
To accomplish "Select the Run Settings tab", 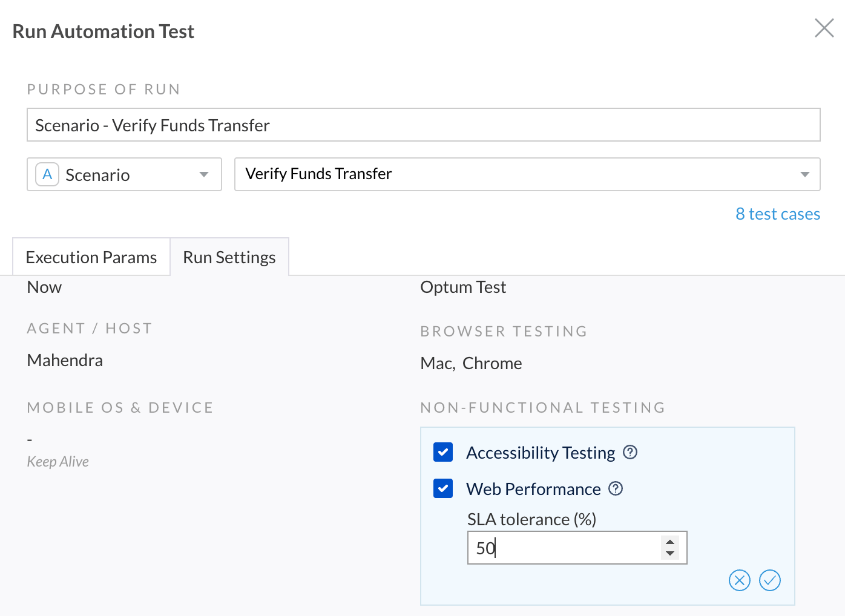I will coord(229,257).
